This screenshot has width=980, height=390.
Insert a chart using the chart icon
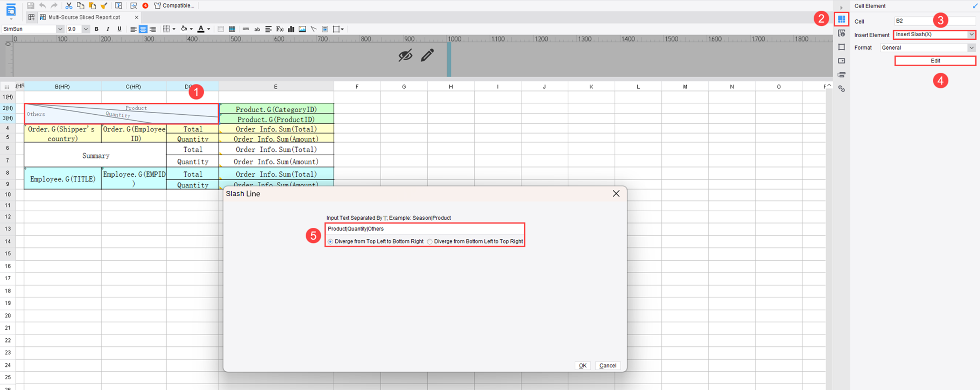tap(291, 29)
